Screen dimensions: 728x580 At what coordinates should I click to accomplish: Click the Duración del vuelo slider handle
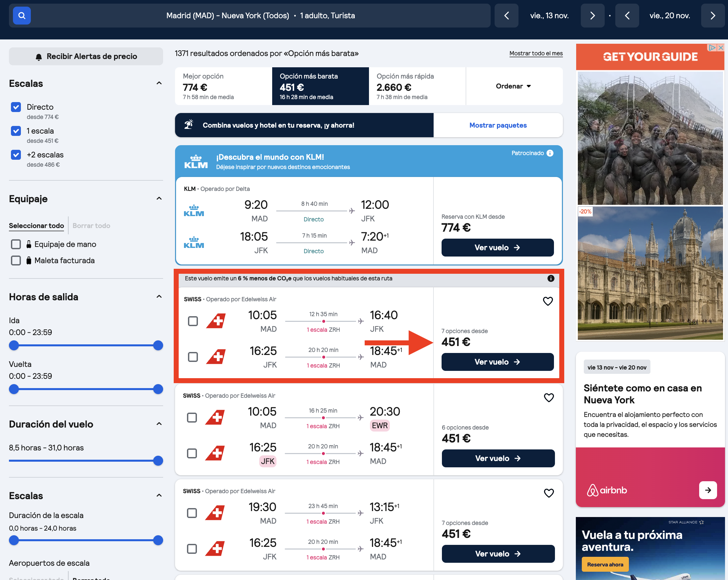click(158, 460)
